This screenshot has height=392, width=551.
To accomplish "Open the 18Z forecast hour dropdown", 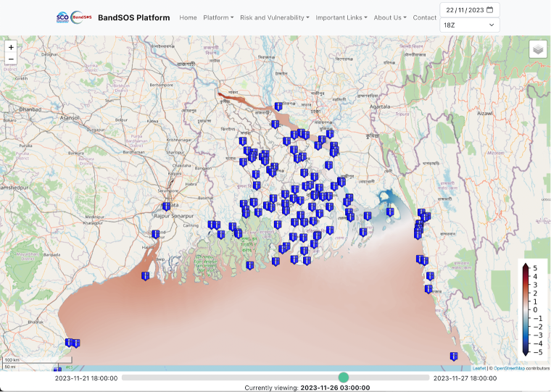I will click(469, 25).
